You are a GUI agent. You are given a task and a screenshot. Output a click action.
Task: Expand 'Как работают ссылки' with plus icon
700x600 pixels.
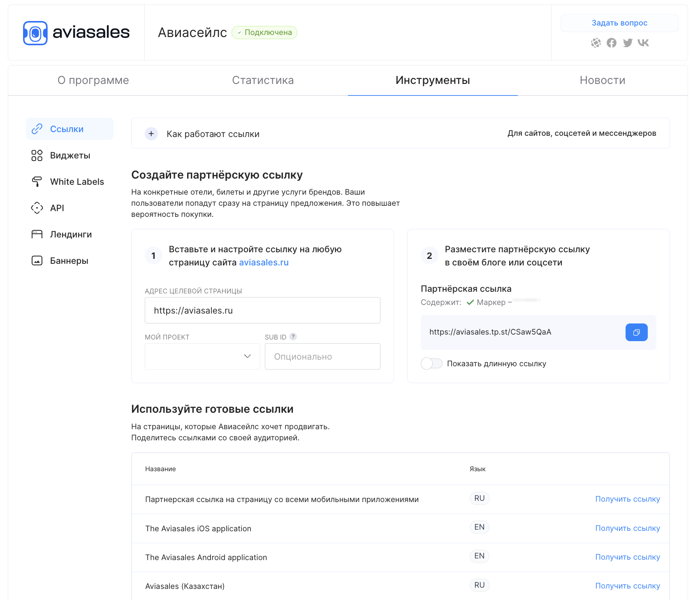point(151,134)
